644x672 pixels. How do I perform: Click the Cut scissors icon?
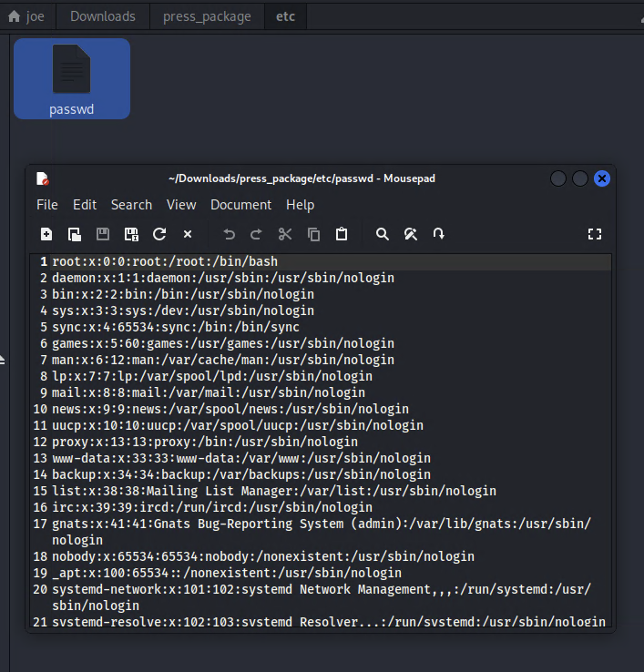[x=285, y=234]
